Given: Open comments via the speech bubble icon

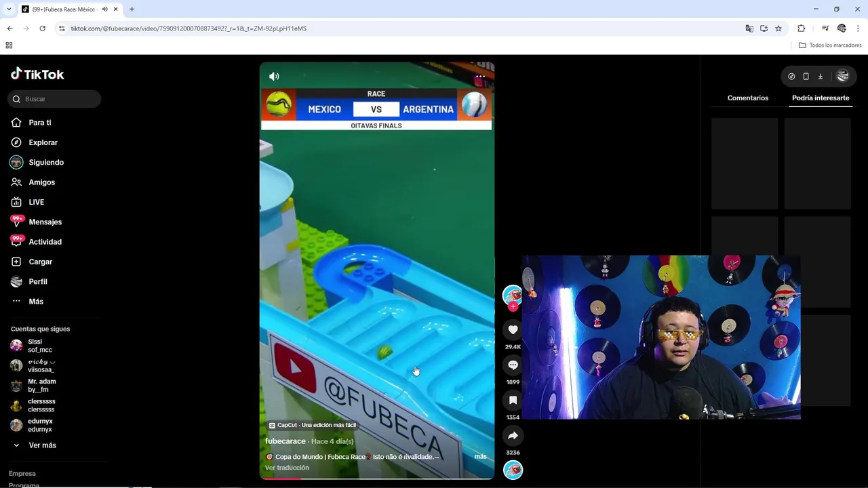Looking at the screenshot, I should tap(513, 365).
